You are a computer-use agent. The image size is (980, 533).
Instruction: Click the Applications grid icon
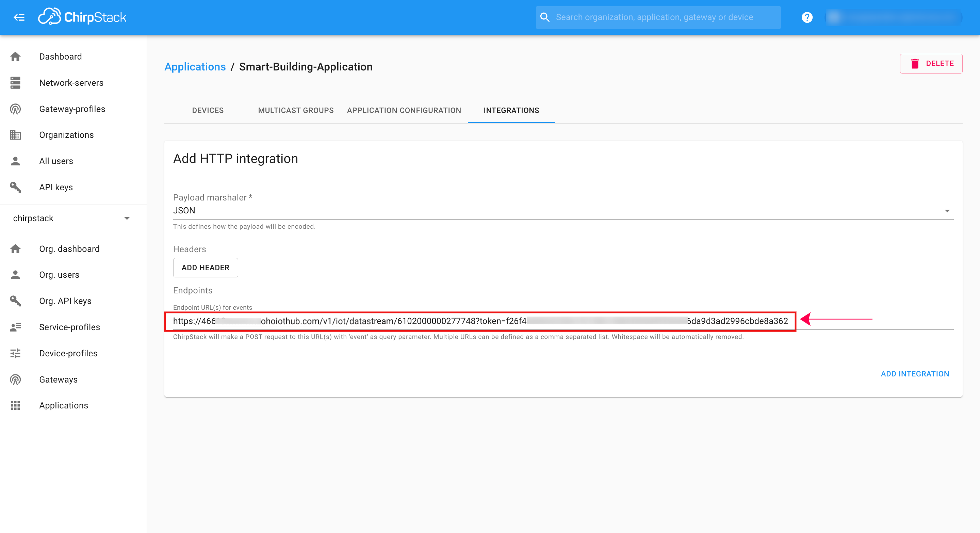pyautogui.click(x=15, y=405)
